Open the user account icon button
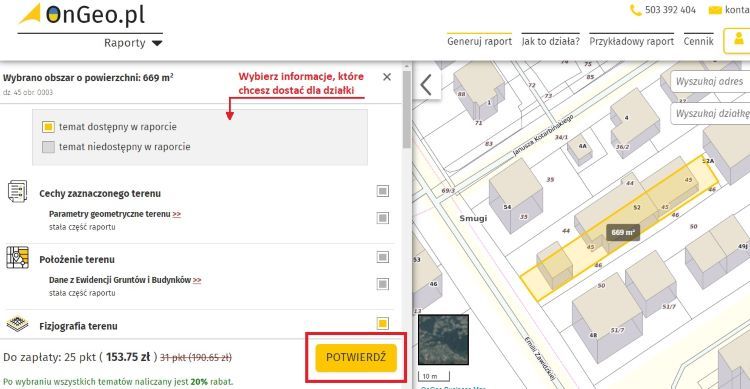The width and height of the screenshot is (750, 389). (x=739, y=40)
